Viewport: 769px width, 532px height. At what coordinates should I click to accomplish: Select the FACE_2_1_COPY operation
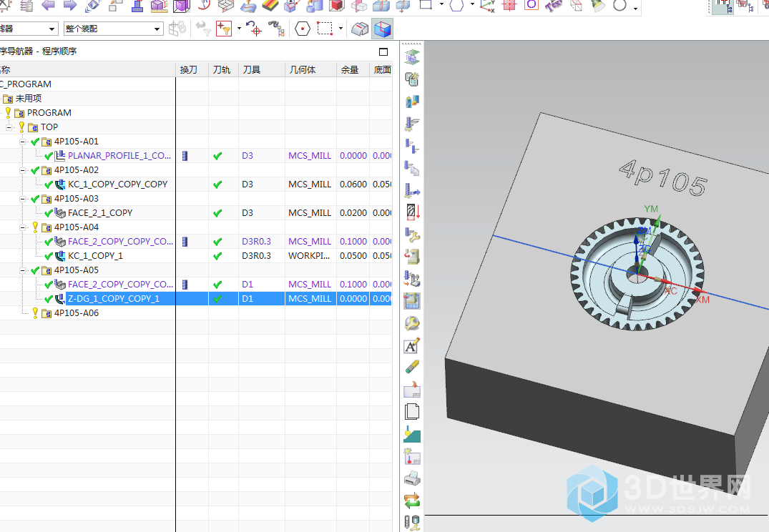[x=100, y=213]
